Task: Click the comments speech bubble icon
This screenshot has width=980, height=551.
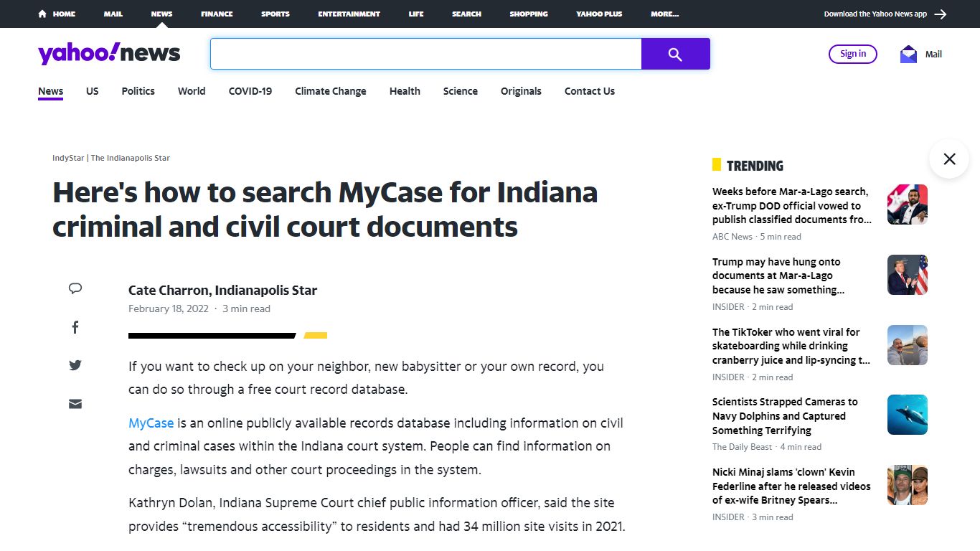Action: [x=75, y=288]
